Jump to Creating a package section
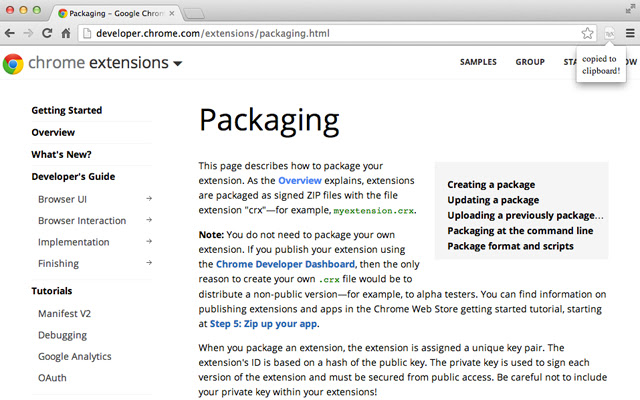The image size is (640, 400). [491, 185]
